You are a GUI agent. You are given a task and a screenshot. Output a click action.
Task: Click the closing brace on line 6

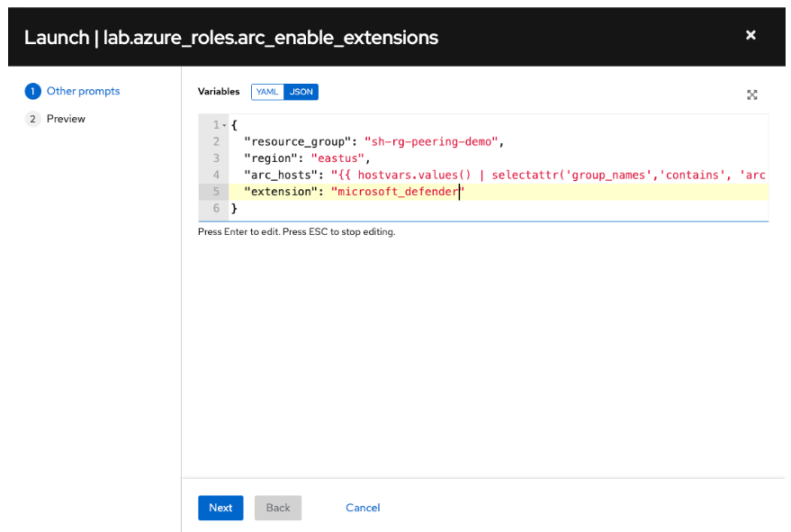pyautogui.click(x=234, y=209)
